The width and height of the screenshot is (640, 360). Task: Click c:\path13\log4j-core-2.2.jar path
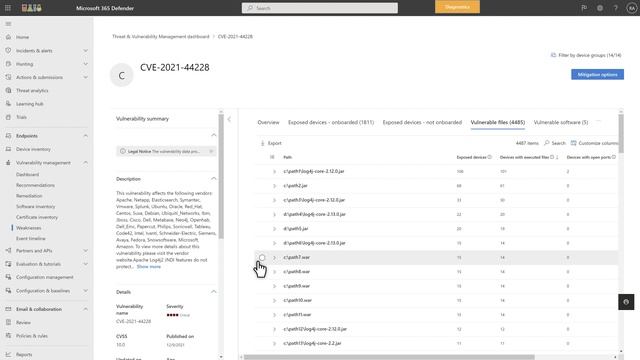[312, 343]
